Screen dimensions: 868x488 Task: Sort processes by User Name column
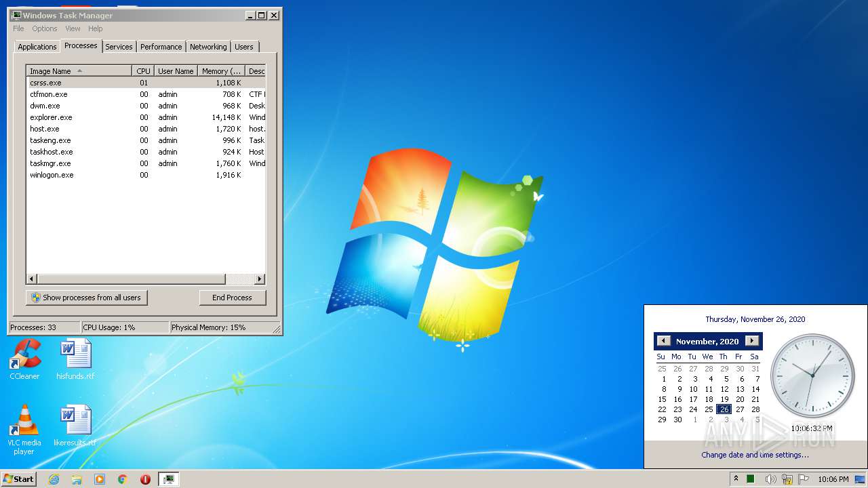pyautogui.click(x=176, y=71)
